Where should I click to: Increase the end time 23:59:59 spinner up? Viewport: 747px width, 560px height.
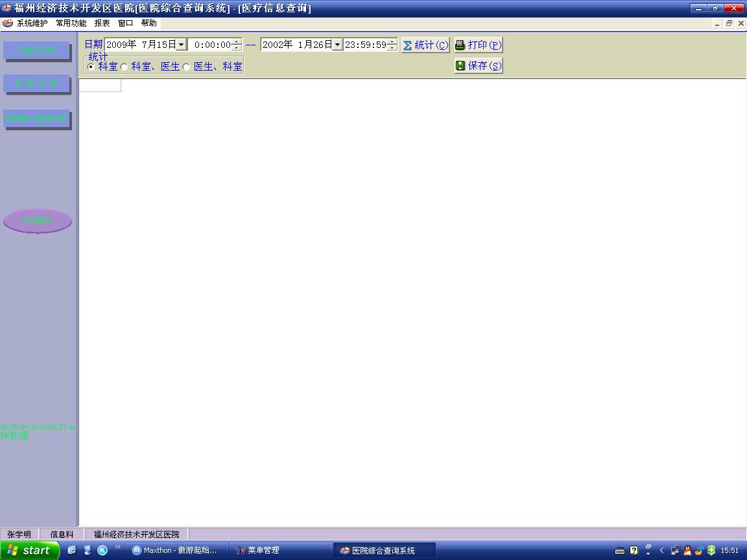coord(392,42)
